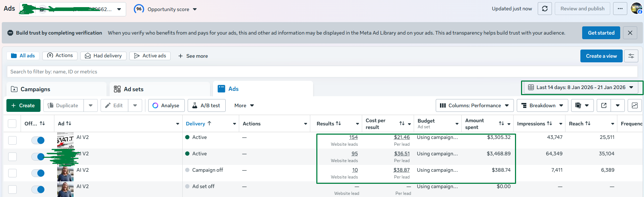Click the Create a view button
Viewport: 644px width, 197px height.
(601, 56)
